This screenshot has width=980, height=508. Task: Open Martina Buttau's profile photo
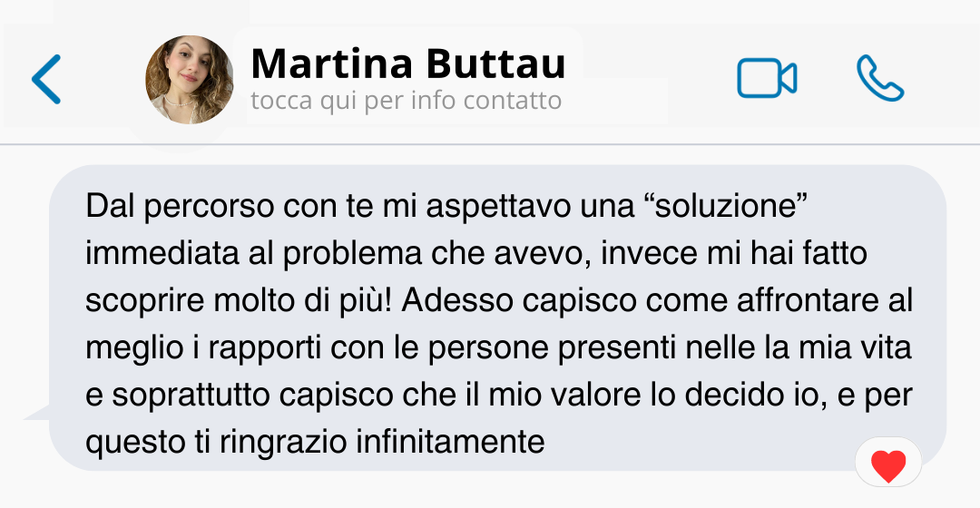pyautogui.click(x=190, y=79)
